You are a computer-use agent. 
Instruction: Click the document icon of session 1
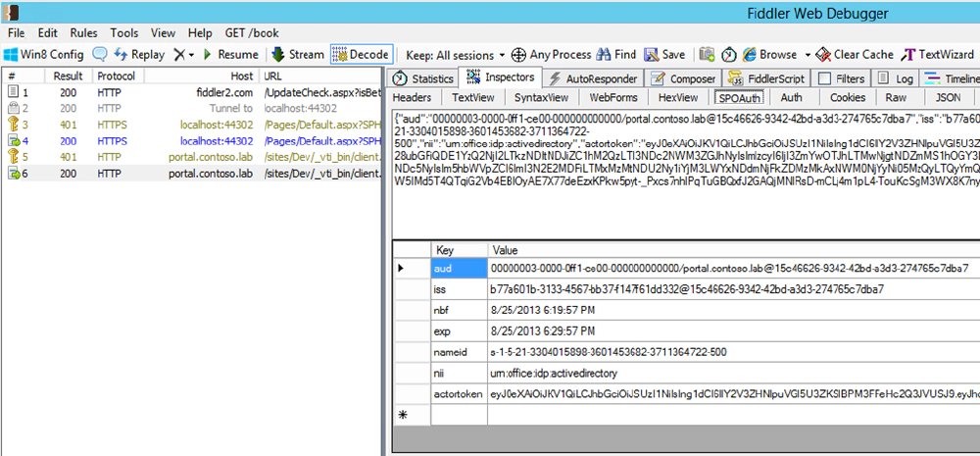(x=14, y=92)
